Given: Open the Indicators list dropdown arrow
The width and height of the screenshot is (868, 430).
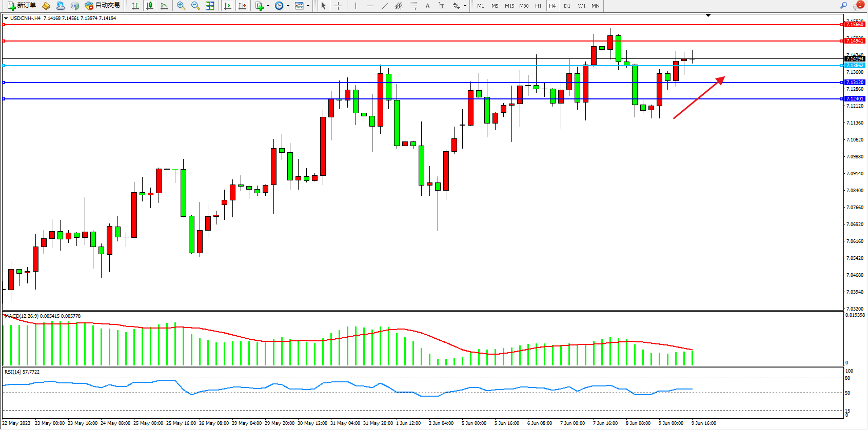Looking at the screenshot, I should [268, 6].
